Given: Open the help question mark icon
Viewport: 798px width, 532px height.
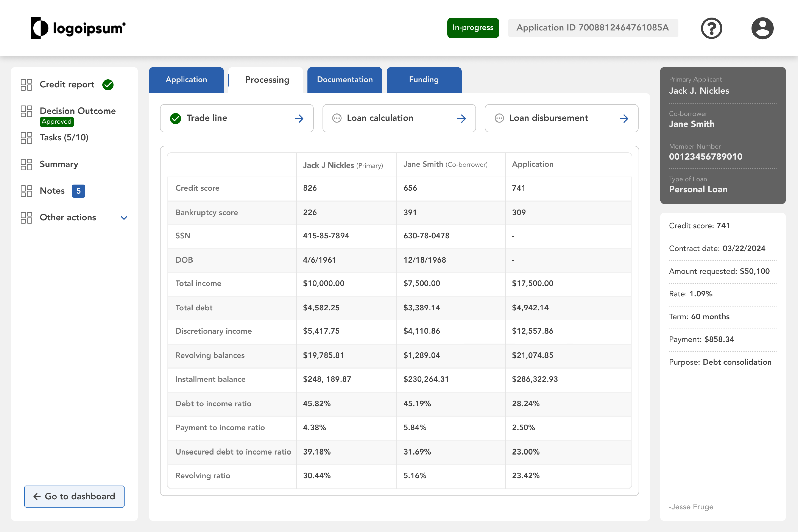Looking at the screenshot, I should click(x=711, y=28).
